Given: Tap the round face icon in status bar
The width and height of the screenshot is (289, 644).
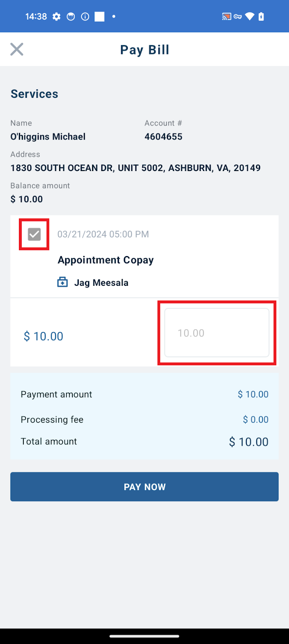Looking at the screenshot, I should (x=71, y=17).
